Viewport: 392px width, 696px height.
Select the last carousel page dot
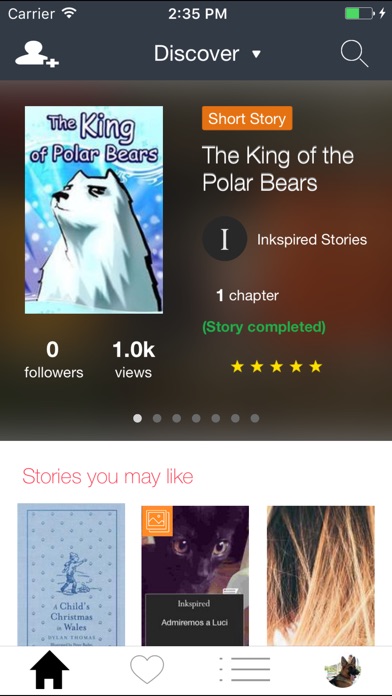(x=255, y=418)
